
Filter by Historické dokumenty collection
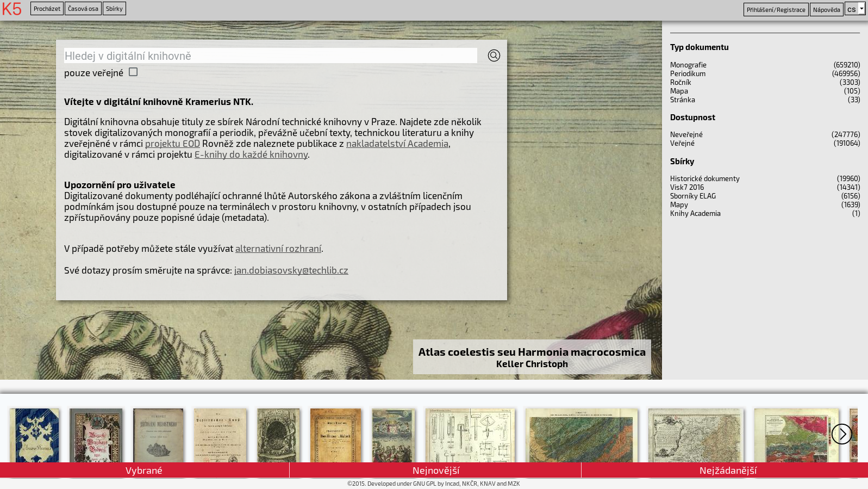pos(704,178)
